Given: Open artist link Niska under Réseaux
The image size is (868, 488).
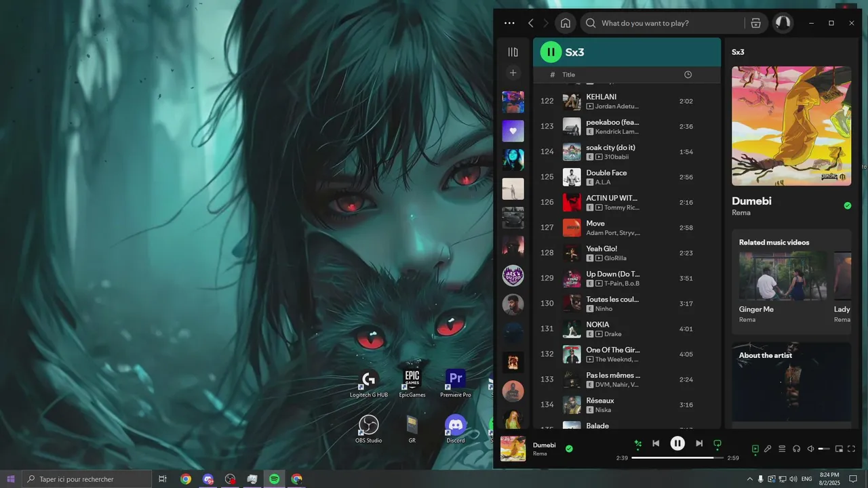Looking at the screenshot, I should click(603, 410).
